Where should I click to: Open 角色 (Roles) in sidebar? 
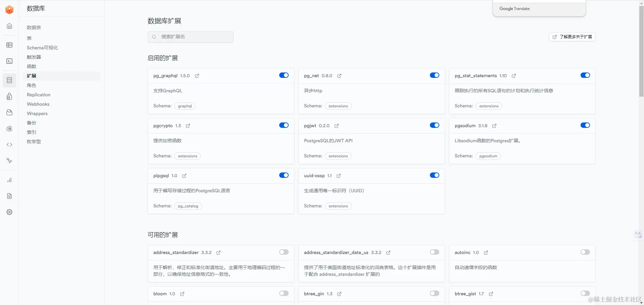(x=32, y=85)
